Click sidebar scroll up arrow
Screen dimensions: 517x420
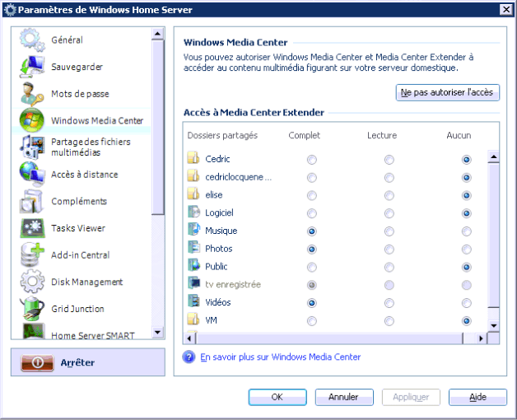157,34
